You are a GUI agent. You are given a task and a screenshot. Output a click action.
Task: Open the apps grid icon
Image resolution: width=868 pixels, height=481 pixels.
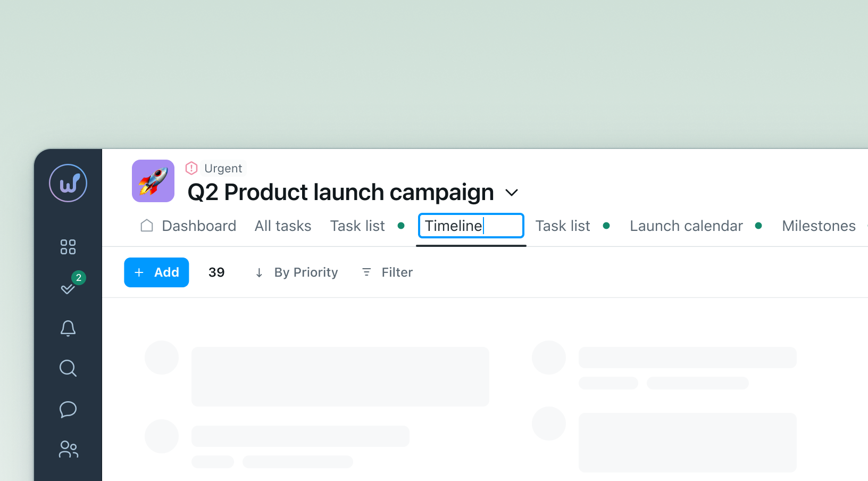click(x=68, y=247)
